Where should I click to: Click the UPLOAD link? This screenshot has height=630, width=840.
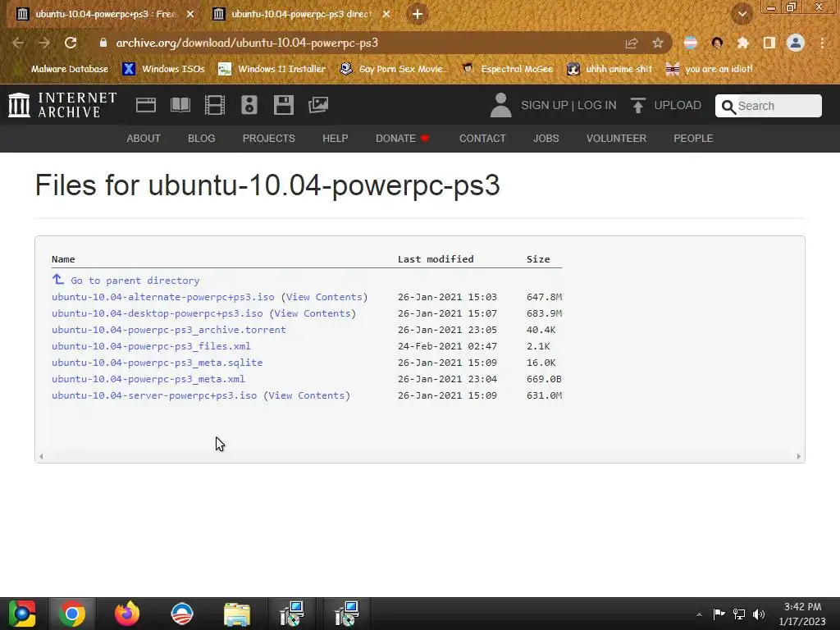(678, 105)
